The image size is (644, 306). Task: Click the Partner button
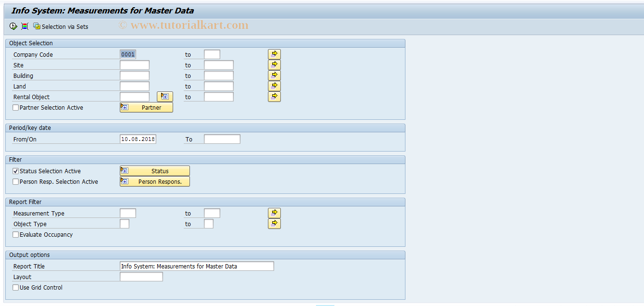click(146, 107)
